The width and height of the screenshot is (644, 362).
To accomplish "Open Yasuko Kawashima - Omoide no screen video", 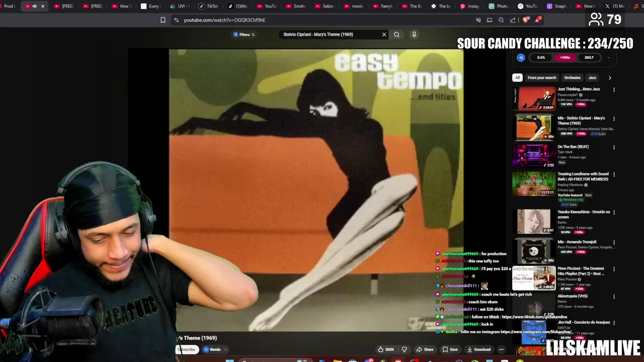I will [x=584, y=214].
